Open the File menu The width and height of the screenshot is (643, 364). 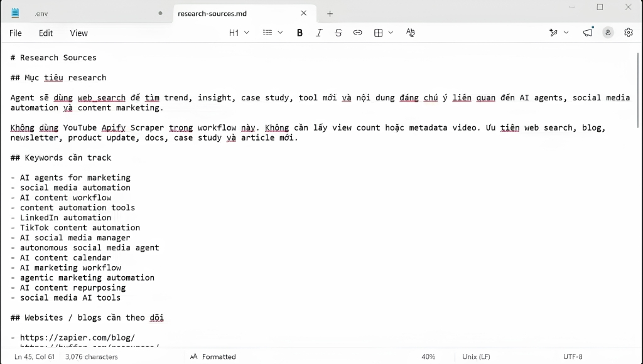16,33
